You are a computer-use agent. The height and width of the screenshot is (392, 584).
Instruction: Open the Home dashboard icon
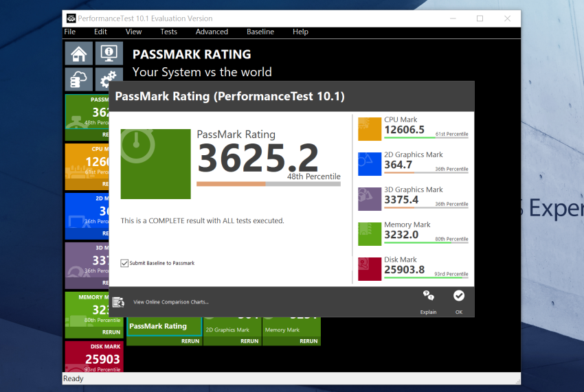coord(79,54)
